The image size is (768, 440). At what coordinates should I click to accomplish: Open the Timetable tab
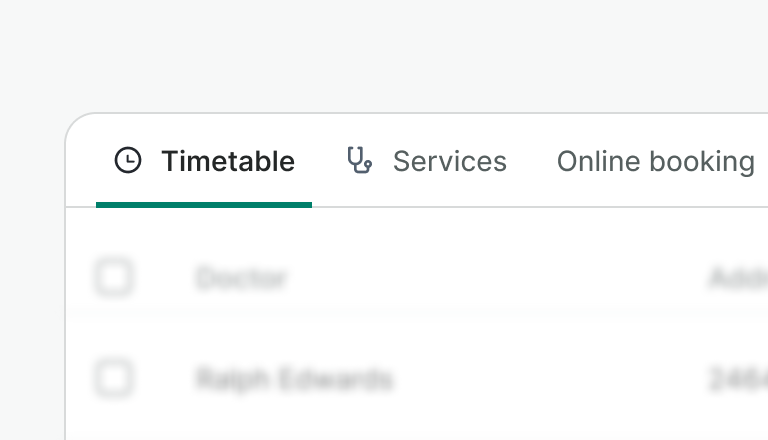204,161
